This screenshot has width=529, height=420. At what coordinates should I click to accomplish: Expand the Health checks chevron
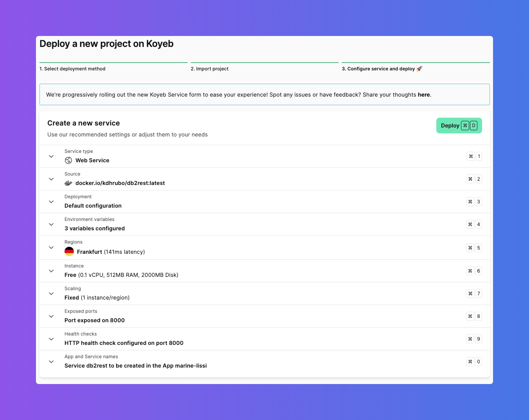(x=51, y=339)
